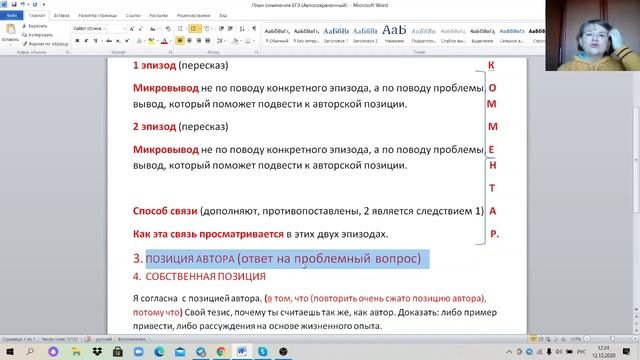Screen dimensions: 640x360
Task: Increase font size with grow font icon
Action: click(x=131, y=29)
